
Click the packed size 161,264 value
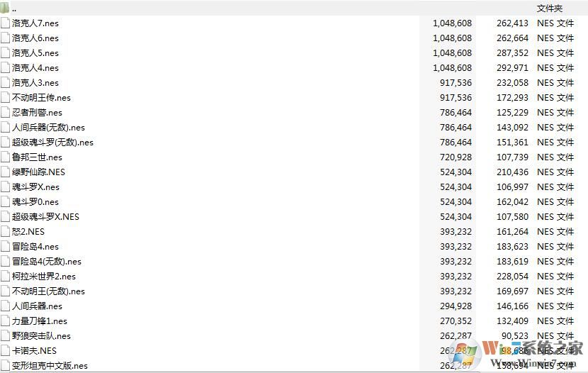(513, 232)
